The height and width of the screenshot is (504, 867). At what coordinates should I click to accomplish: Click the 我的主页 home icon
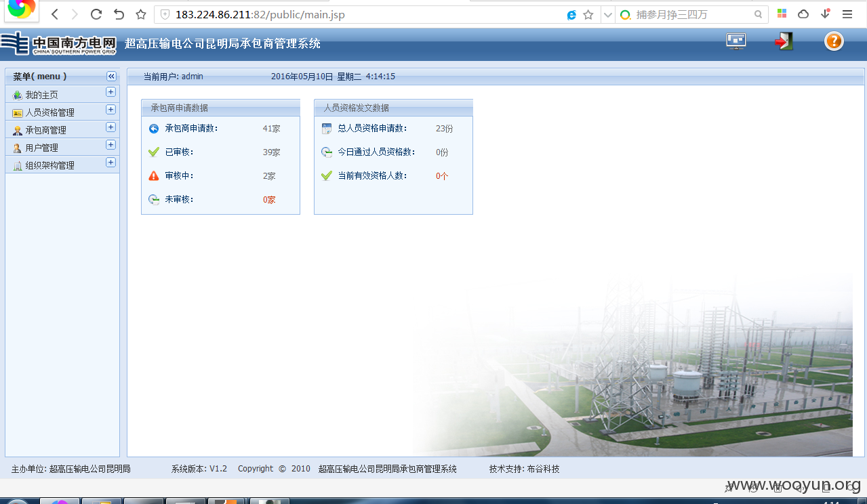(x=18, y=95)
